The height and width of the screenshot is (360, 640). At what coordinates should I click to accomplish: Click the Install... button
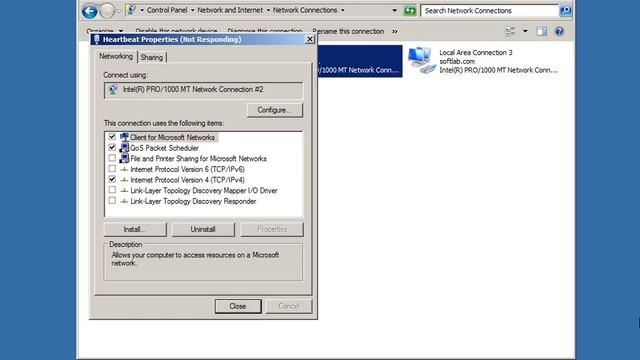(135, 229)
